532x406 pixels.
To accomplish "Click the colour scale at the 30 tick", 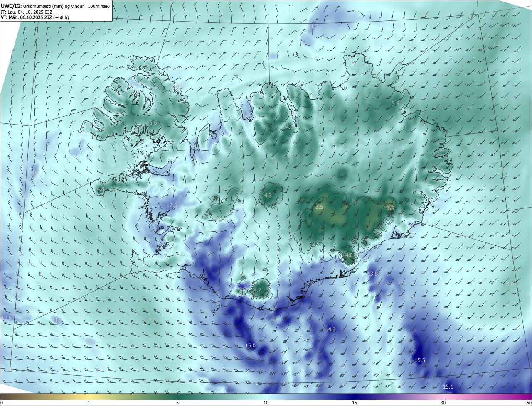I will tap(443, 403).
